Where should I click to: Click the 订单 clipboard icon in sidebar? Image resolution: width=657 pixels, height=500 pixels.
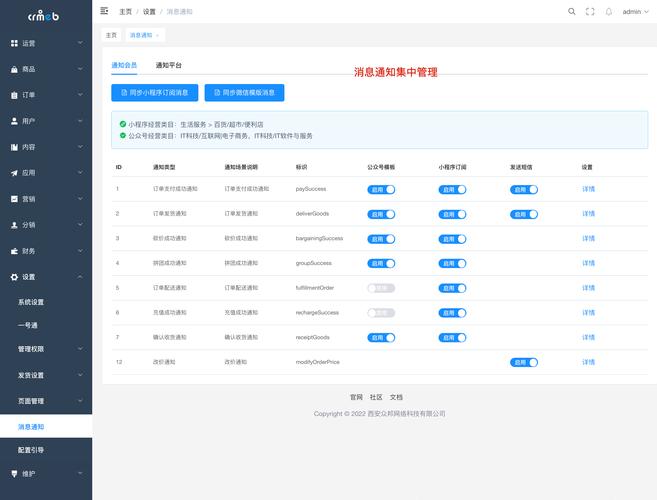pos(14,95)
